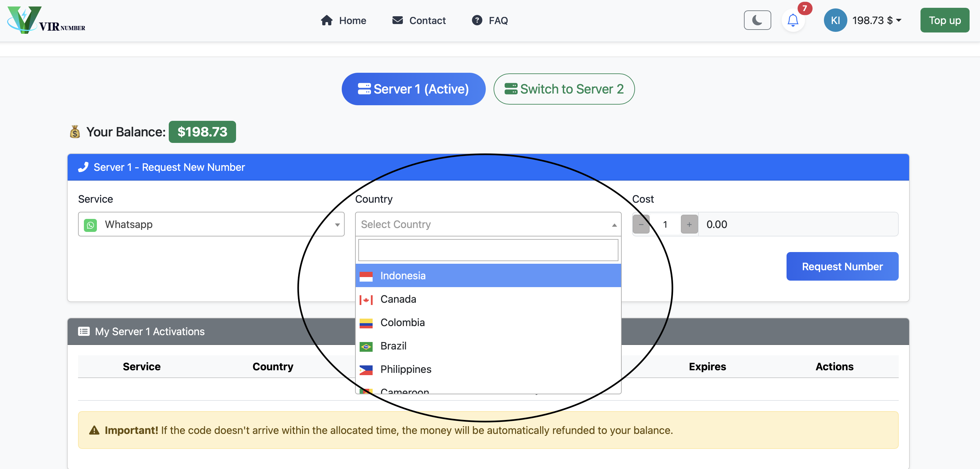Viewport: 980px width, 469px height.
Task: Collapse the Select Country dropdown
Action: [x=614, y=225]
